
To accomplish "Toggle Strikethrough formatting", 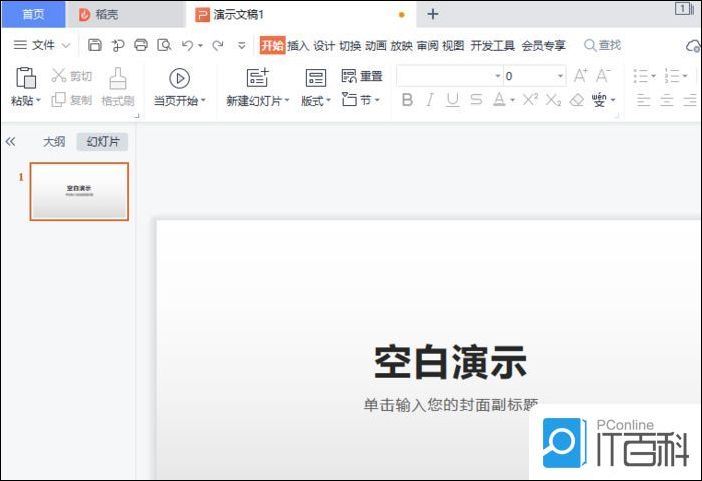I will (476, 99).
